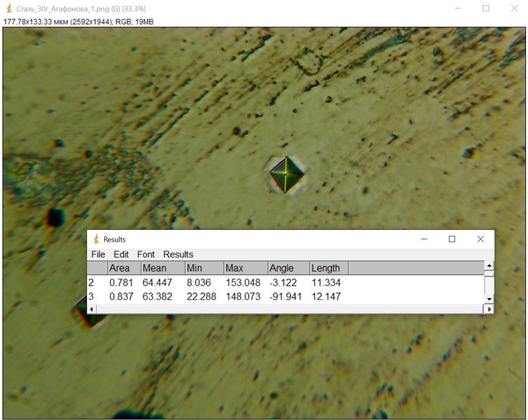Select Length value 12.147
Screen dimensions: 528x420
coord(326,297)
